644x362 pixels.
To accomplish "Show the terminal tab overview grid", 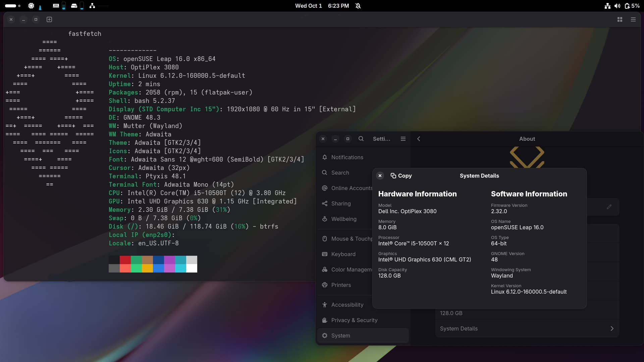I will click(620, 19).
